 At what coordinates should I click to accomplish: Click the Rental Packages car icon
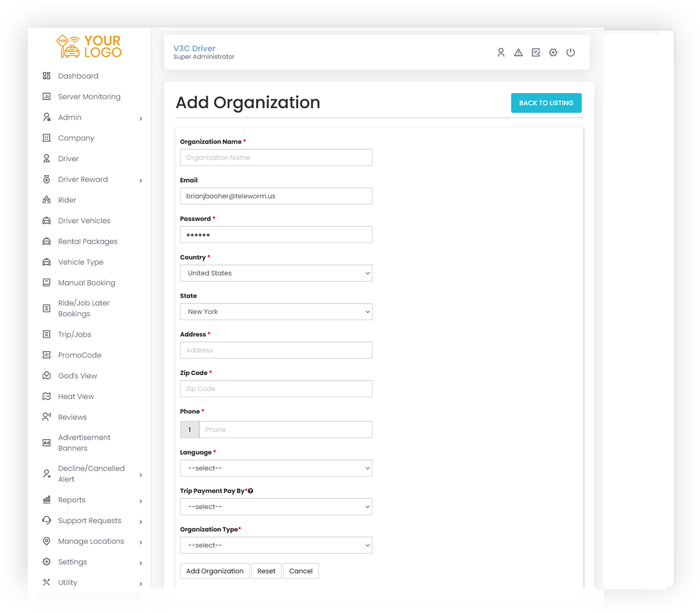(x=46, y=241)
